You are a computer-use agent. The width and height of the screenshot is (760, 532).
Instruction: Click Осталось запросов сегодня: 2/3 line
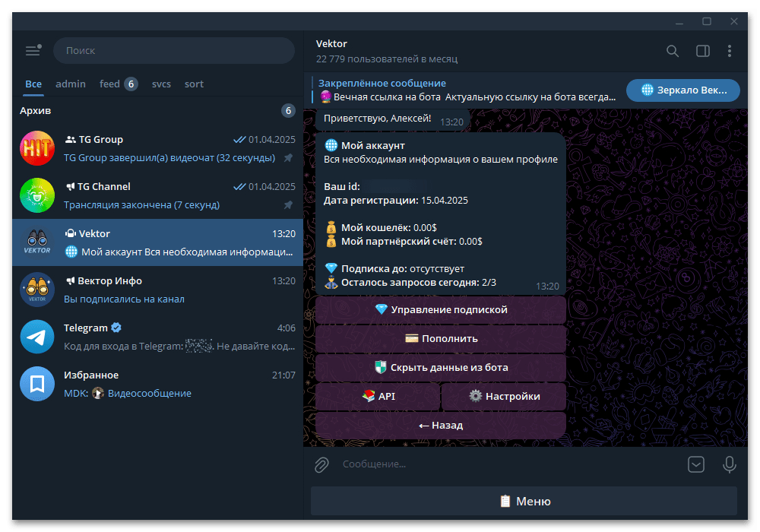coord(410,283)
